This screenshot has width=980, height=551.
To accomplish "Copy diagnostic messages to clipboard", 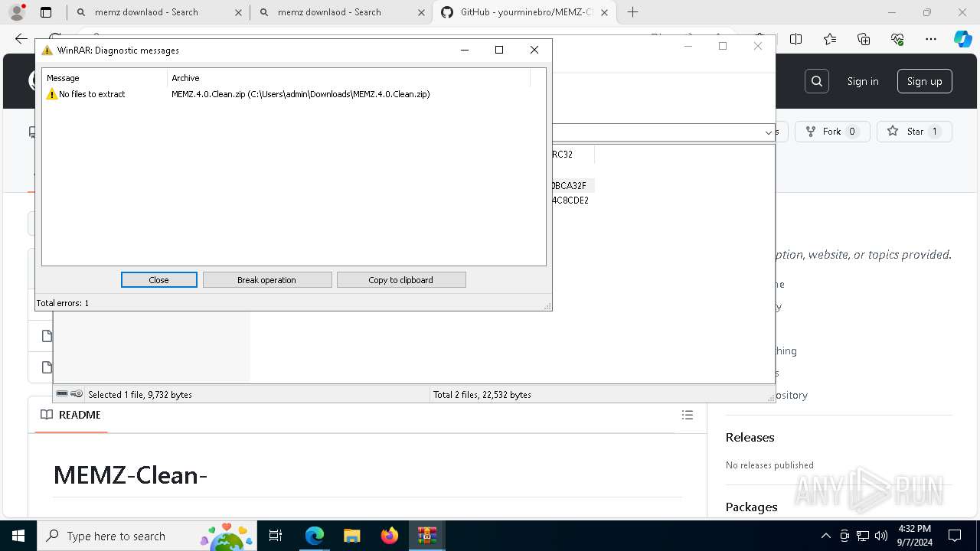I will (x=401, y=280).
